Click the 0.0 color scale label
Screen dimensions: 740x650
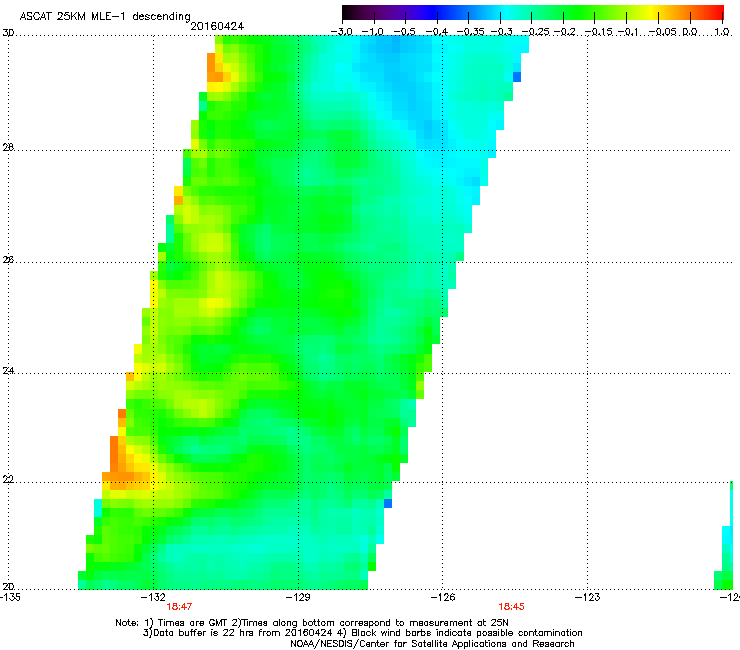[x=690, y=32]
